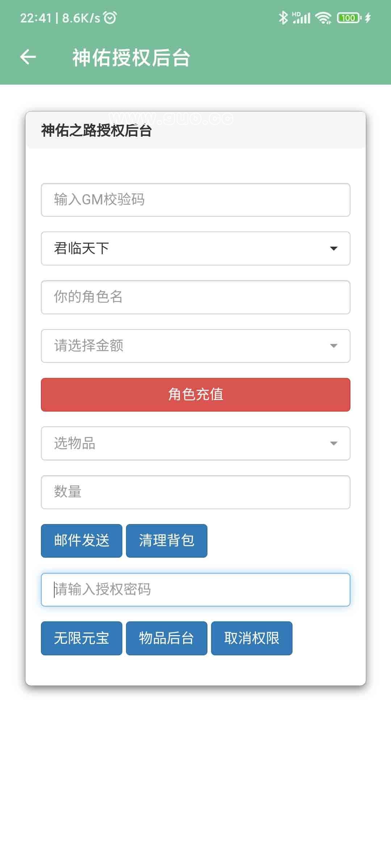Viewport: 391px width, 868px height.
Task: Tap the 无限元宝 button
Action: (81, 638)
